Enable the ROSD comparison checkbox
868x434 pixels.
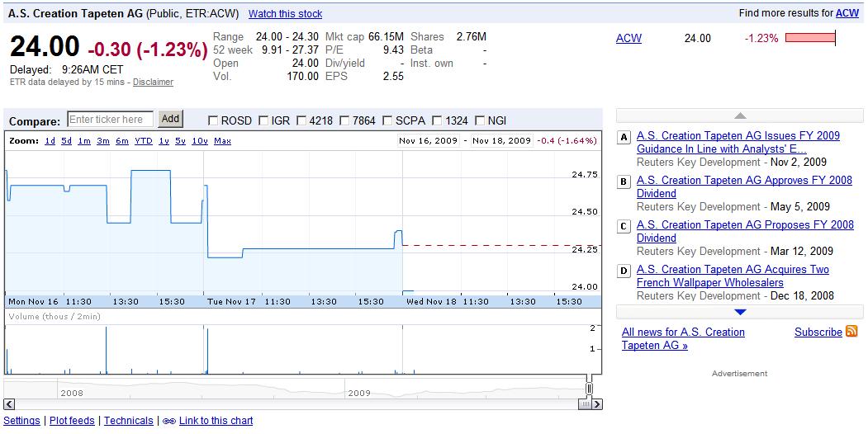coord(213,120)
